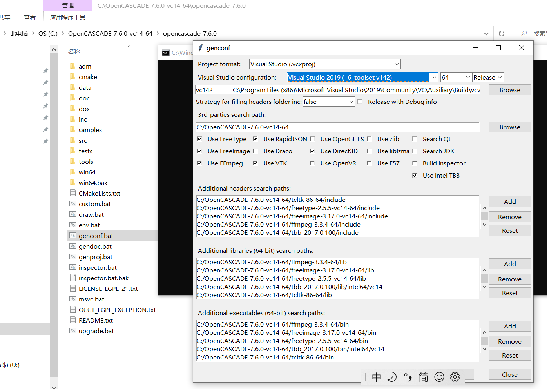Click Close on the genconf dialog

(x=509, y=374)
